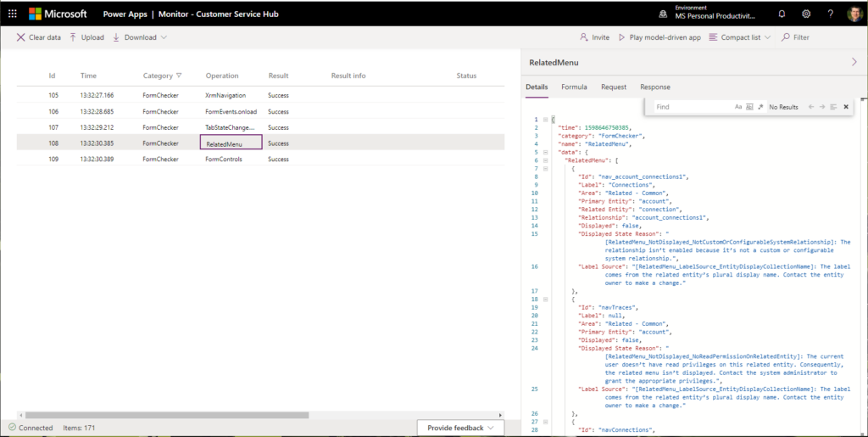Open the user profile avatar
Screen dimensions: 868x437
(x=854, y=14)
